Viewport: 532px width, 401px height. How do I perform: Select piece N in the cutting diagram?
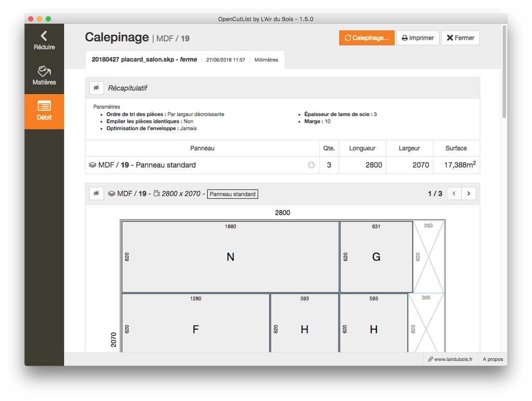[x=230, y=257]
